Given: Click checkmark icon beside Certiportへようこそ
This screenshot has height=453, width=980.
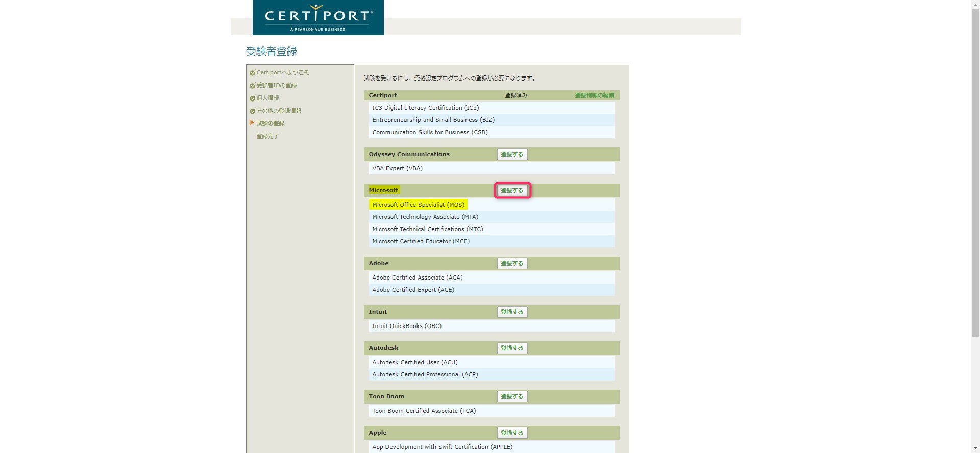Looking at the screenshot, I should [x=252, y=73].
